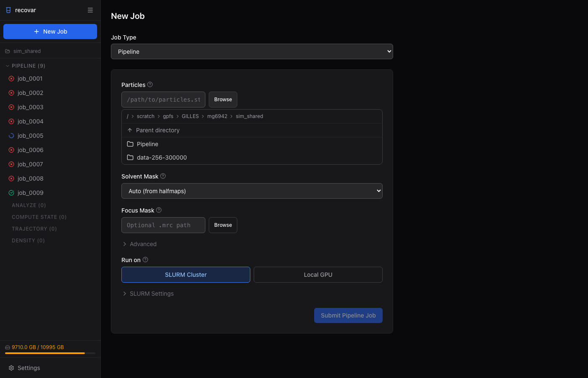Submit the Pipeline Job
588x378 pixels.
click(x=348, y=315)
